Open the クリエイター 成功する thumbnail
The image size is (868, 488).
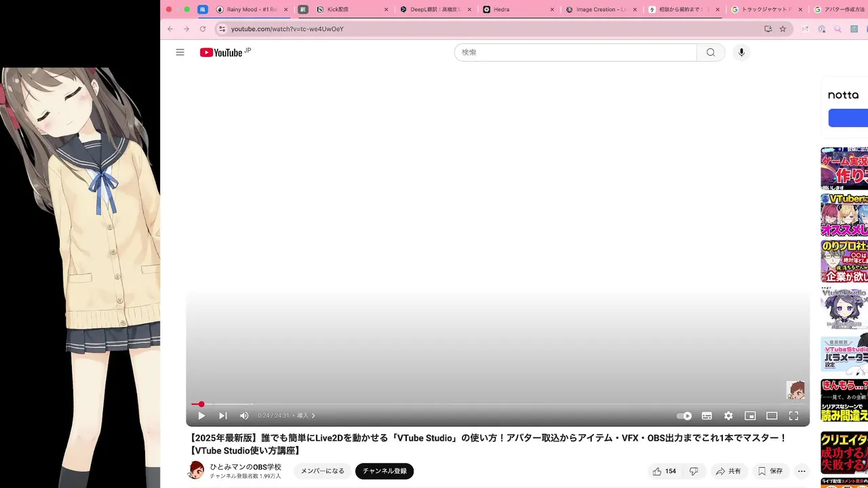click(x=844, y=453)
